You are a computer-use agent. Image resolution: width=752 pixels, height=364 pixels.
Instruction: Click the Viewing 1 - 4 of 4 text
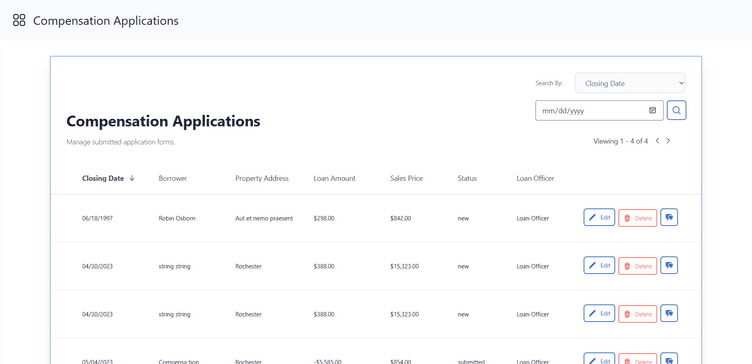tap(621, 141)
